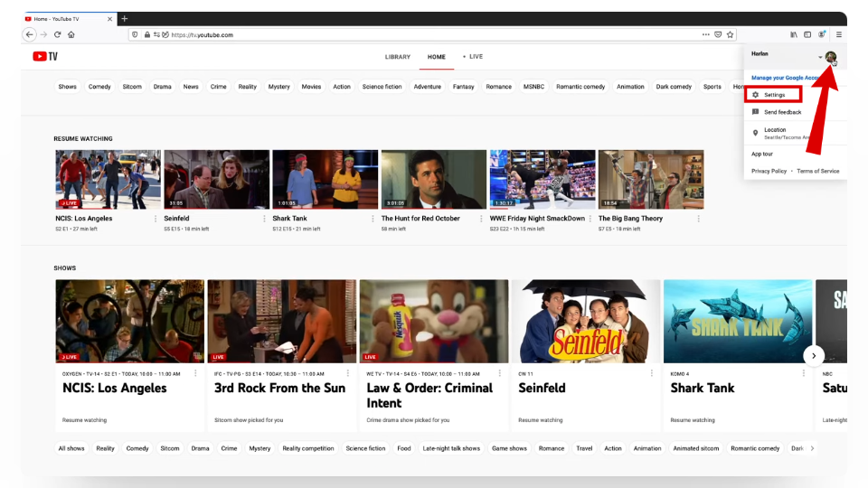Open options menu for NCIS: Los Angeles in Resume Watching

[x=156, y=219]
